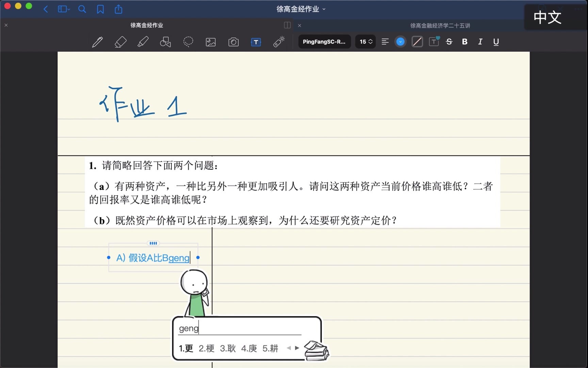Select the left resize handle of text box
Screen dimensions: 588x368
pyautogui.click(x=109, y=258)
